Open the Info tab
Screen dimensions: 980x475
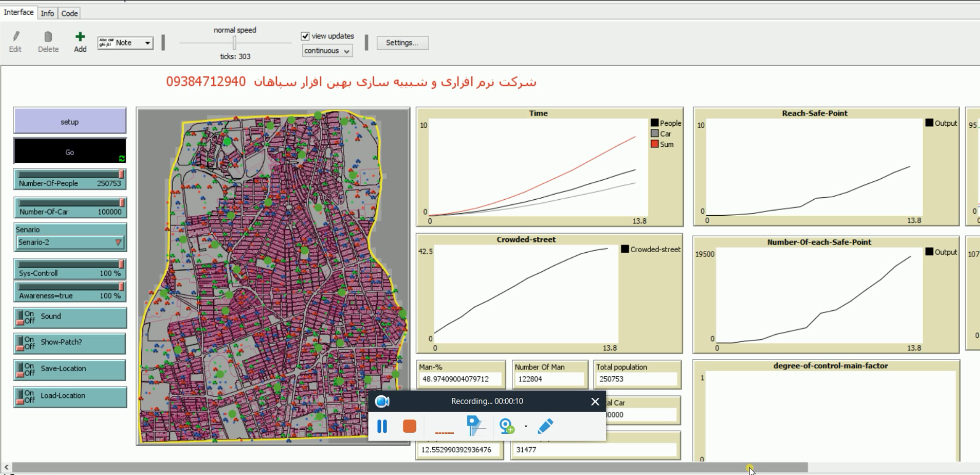click(47, 13)
